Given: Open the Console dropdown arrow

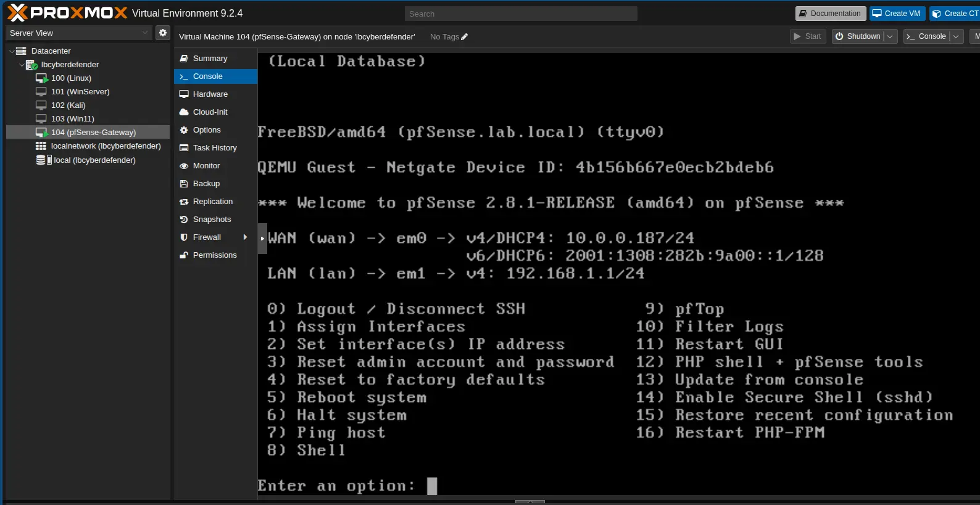Looking at the screenshot, I should tap(956, 36).
